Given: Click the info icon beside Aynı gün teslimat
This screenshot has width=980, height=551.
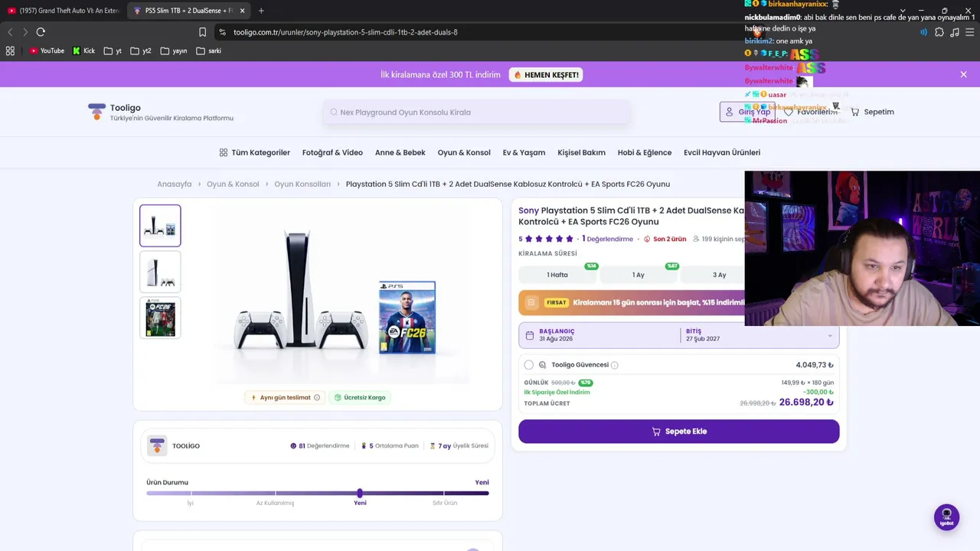Looking at the screenshot, I should [x=317, y=398].
